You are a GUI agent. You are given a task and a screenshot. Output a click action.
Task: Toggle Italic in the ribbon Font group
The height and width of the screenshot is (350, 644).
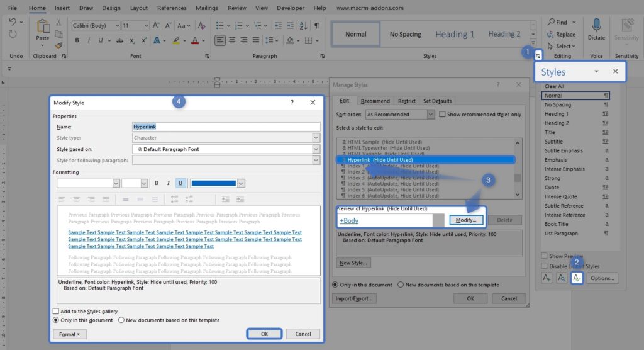89,40
